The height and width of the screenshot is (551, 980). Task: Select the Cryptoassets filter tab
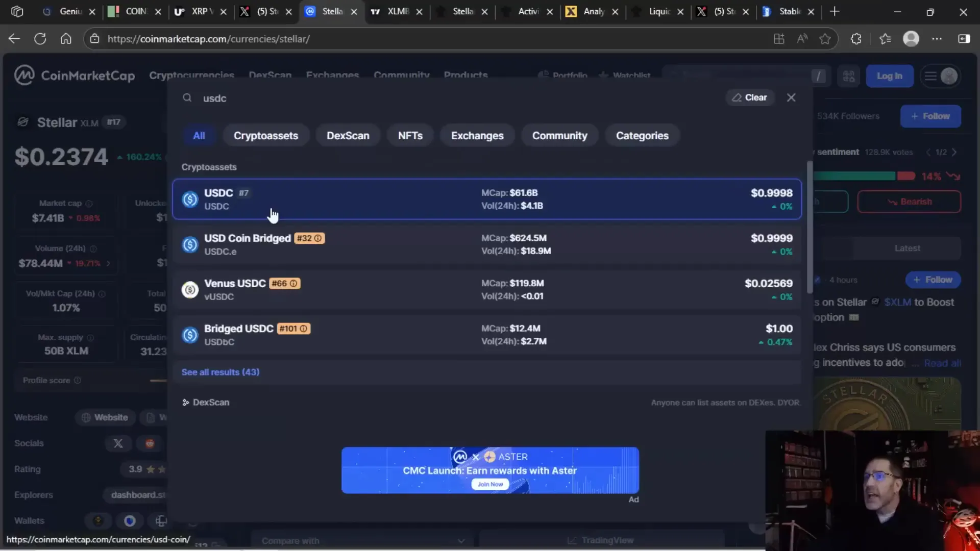click(266, 136)
